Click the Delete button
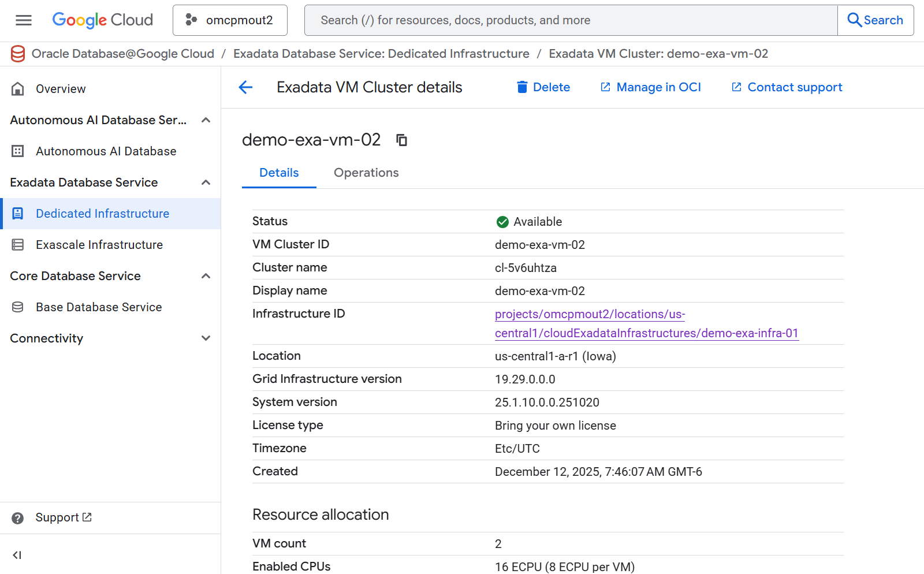This screenshot has width=924, height=574. [x=543, y=87]
